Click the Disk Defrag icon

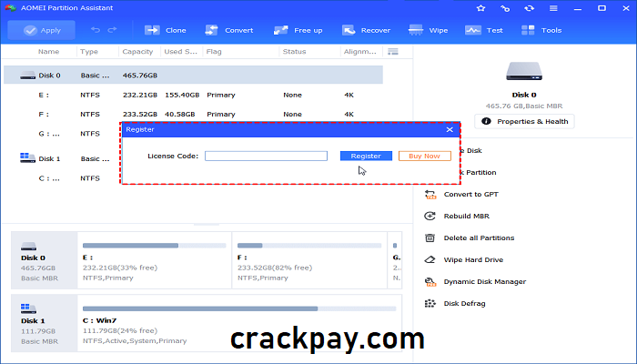tap(430, 303)
